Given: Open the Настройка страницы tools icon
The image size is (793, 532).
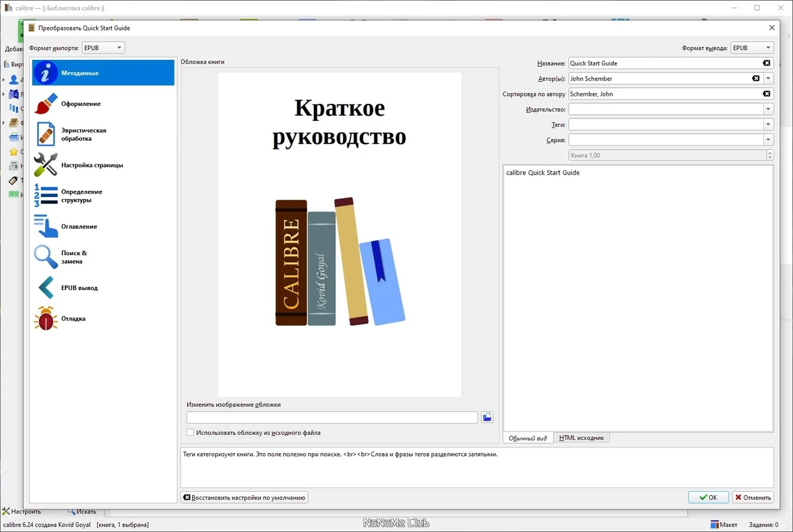Looking at the screenshot, I should [46, 165].
